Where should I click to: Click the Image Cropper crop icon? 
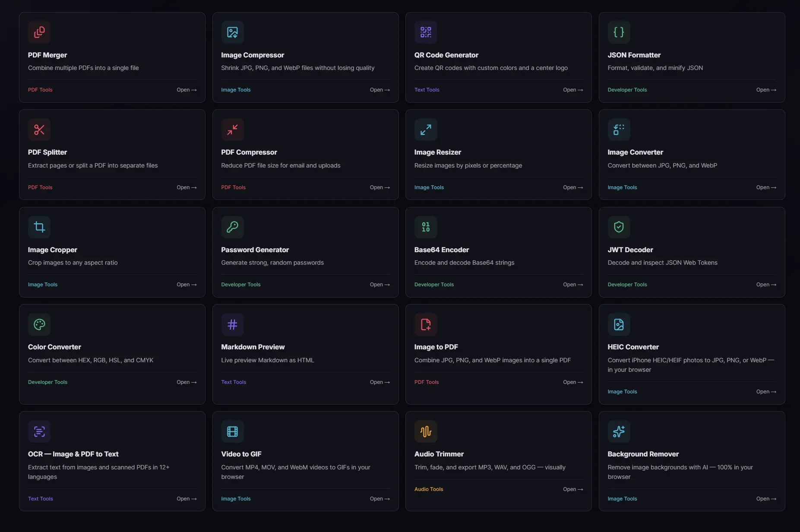(x=39, y=227)
